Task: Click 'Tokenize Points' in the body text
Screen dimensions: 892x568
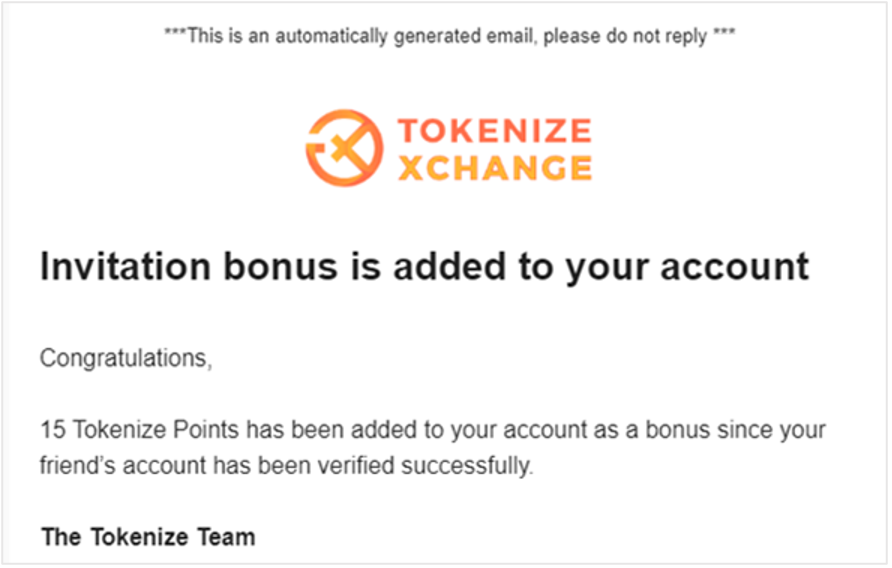Action: [156, 430]
